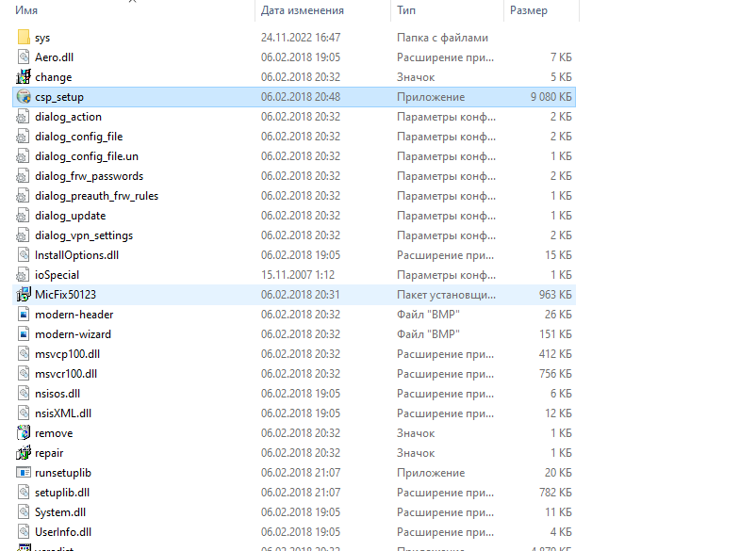Image resolution: width=756 pixels, height=551 pixels.
Task: Click the UserInfo.dll icon
Action: tap(24, 531)
